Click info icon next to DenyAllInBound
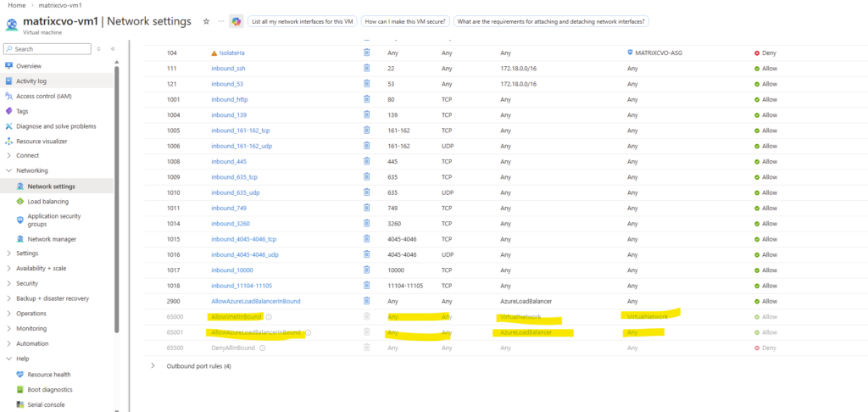Screen dimensions: 868x412 point(263,348)
